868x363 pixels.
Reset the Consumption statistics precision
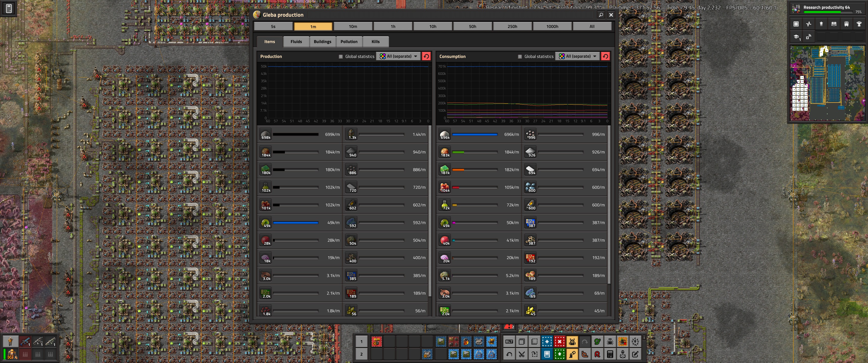tap(606, 56)
